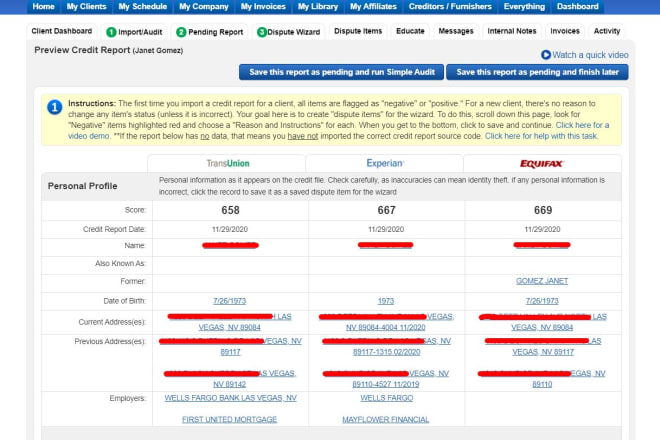Click Experian employer WELLS FARGO

coord(386,398)
